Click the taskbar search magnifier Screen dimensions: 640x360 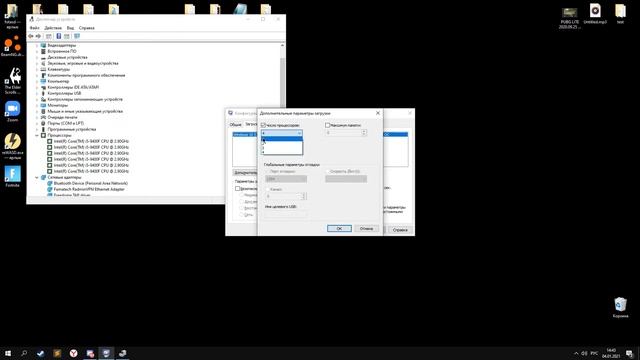click(x=24, y=353)
